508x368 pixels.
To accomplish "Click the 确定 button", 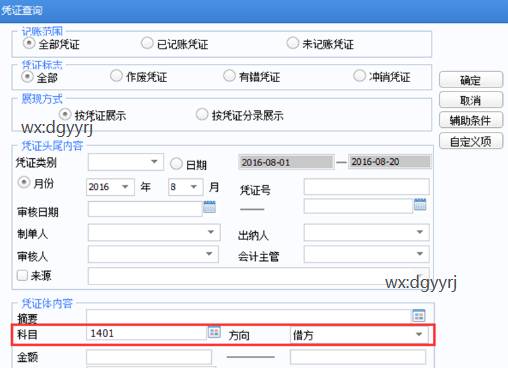I will pos(470,80).
